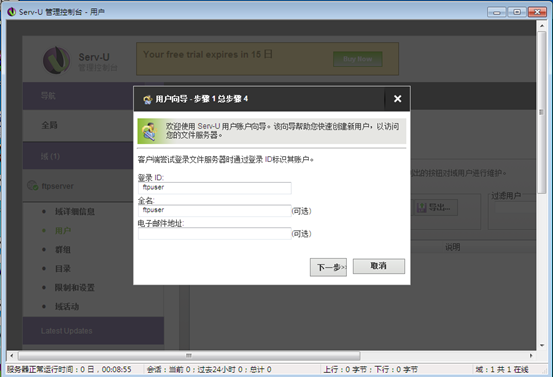Click the horizontal scrollbar left arrow
Screen dimensions: 553x377
pos(12,355)
